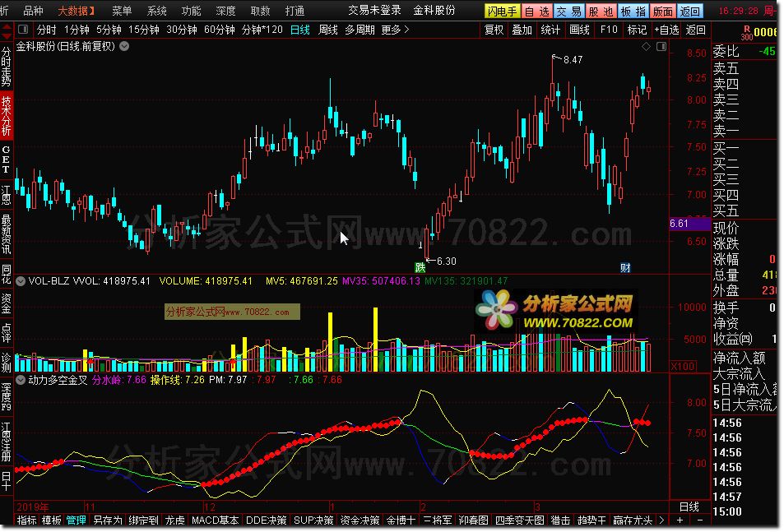Viewport: 784px width, 532px height.
Task: Switch to 1分钟 period
Action: click(77, 30)
